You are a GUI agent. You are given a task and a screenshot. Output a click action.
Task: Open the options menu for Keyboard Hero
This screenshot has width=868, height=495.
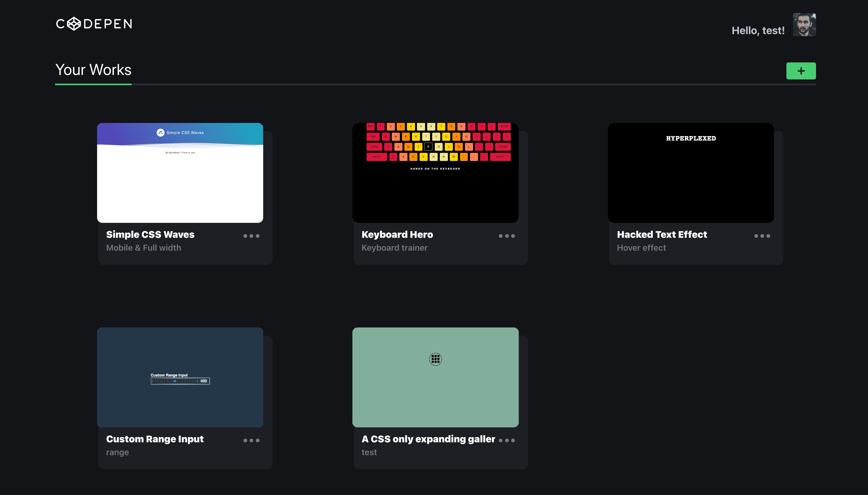(x=507, y=236)
